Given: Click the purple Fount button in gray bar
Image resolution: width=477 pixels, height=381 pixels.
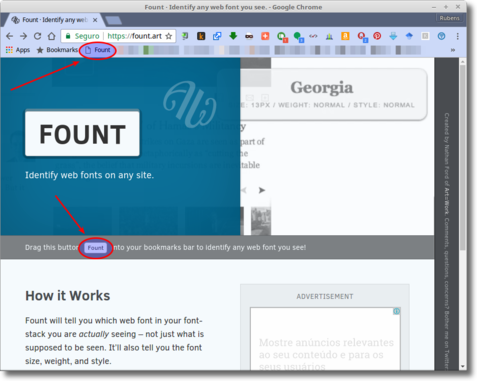Looking at the screenshot, I should pos(96,248).
